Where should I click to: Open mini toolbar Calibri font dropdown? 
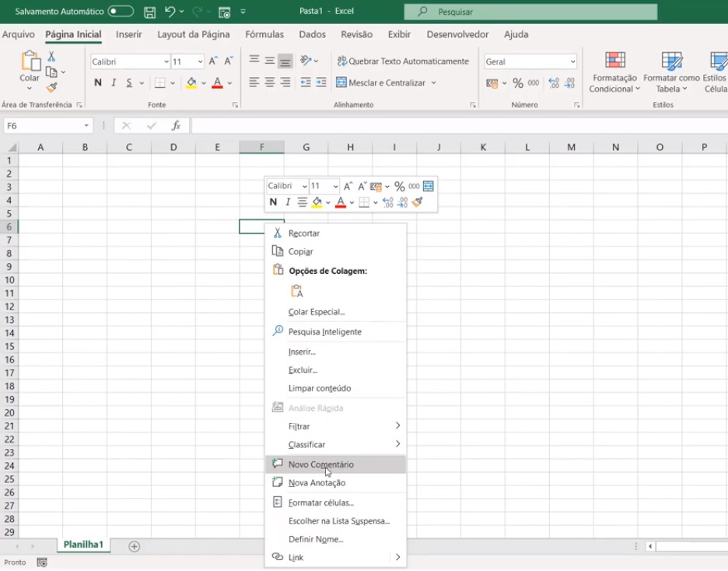click(305, 186)
